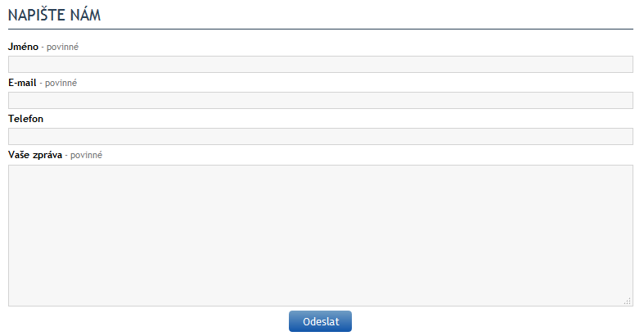Click the E-mail field label
This screenshot has height=336, width=644.
click(22, 83)
